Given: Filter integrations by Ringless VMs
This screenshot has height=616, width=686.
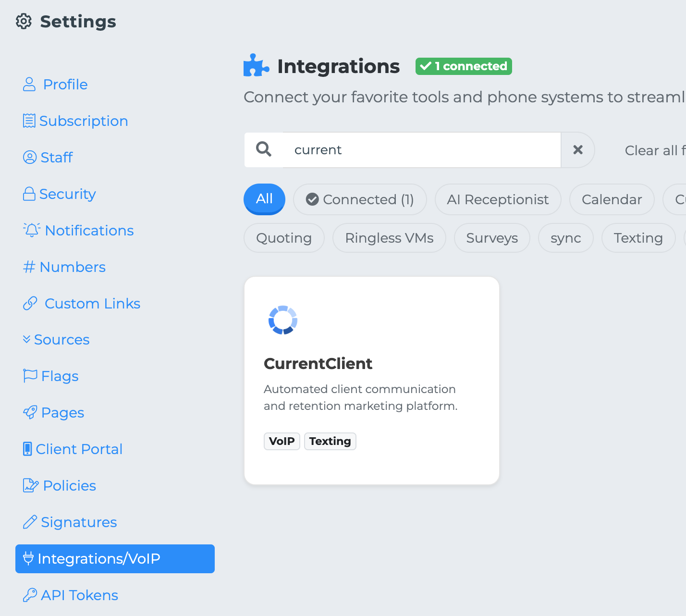Looking at the screenshot, I should [389, 238].
